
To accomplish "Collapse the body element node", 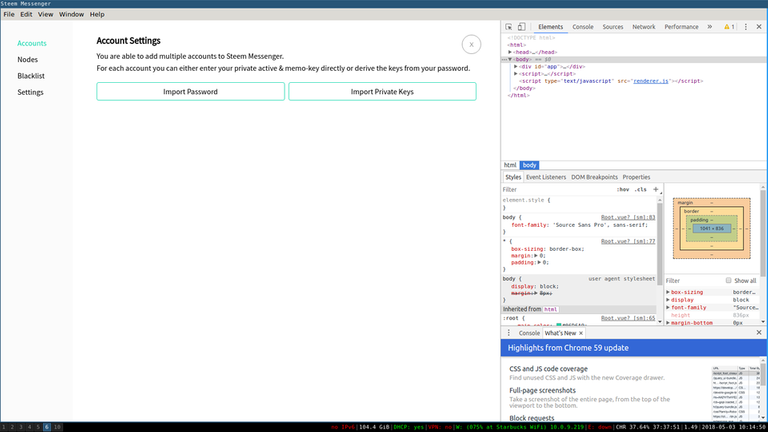I will 510,59.
